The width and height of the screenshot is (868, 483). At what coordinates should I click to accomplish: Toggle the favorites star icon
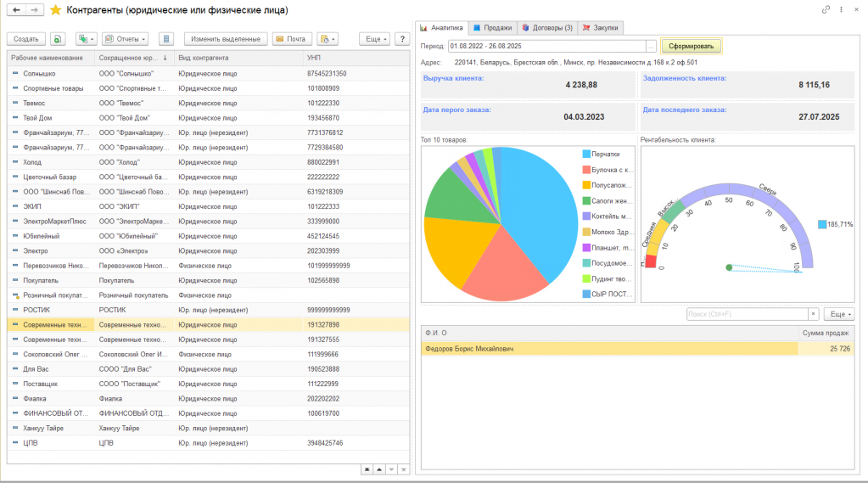[x=56, y=10]
